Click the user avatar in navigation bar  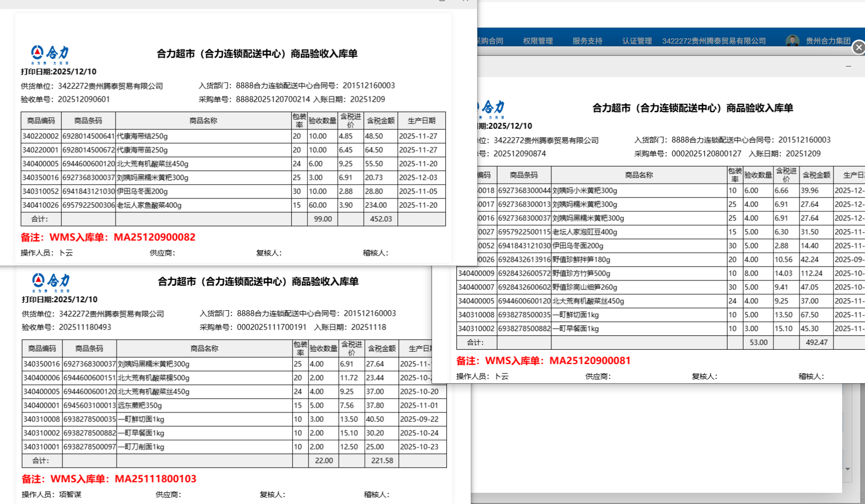(x=792, y=41)
